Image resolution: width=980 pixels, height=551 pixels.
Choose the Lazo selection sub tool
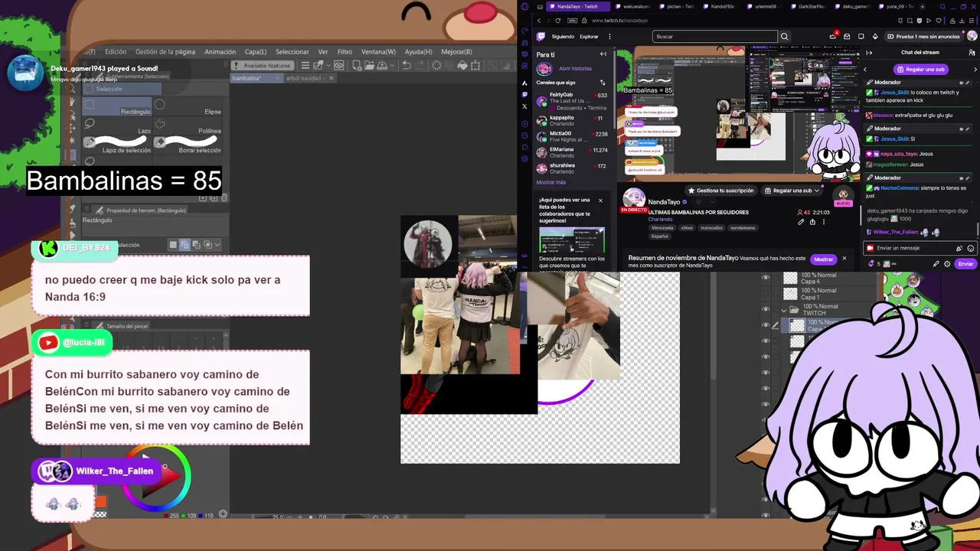pos(118,126)
